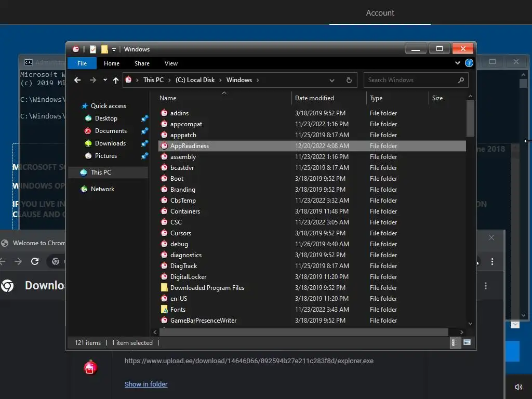Go up one folder level
The width and height of the screenshot is (532, 399).
[x=116, y=80]
